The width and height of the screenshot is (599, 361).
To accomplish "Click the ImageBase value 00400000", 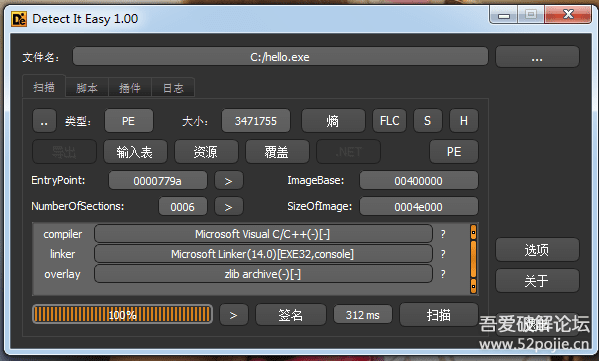I will coord(419,180).
